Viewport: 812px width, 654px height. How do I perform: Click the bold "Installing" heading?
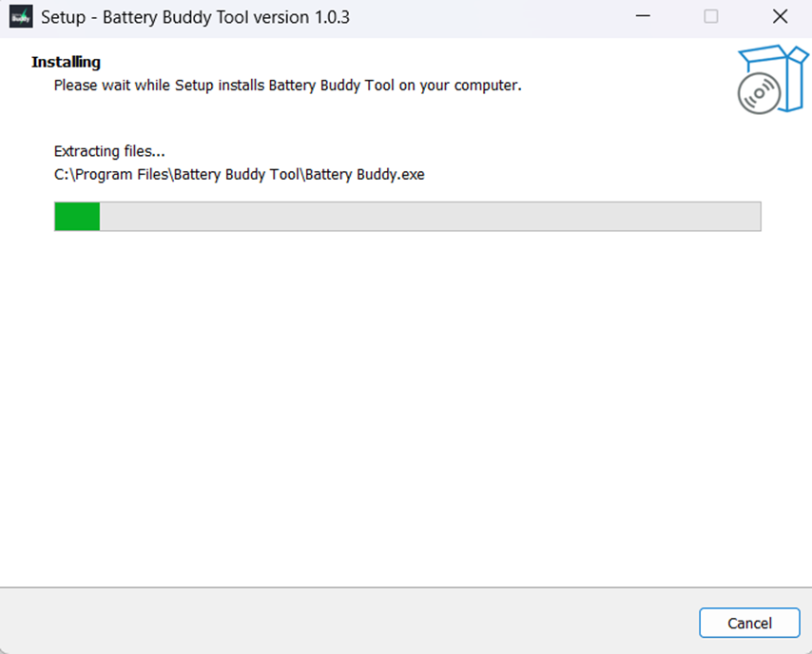[66, 62]
